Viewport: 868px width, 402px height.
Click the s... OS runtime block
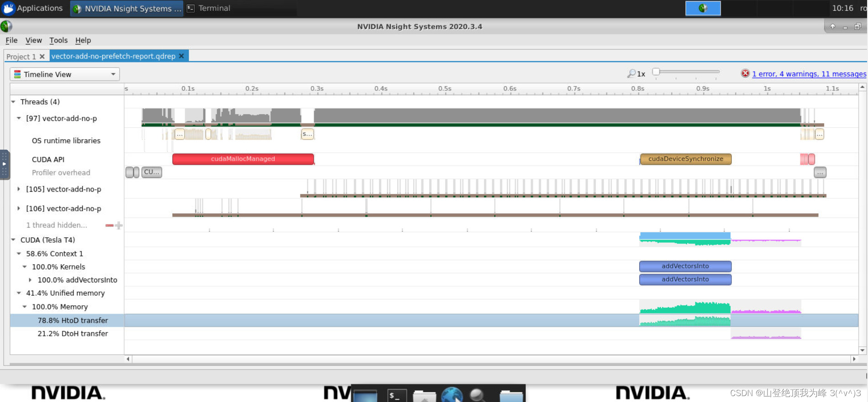click(x=307, y=134)
